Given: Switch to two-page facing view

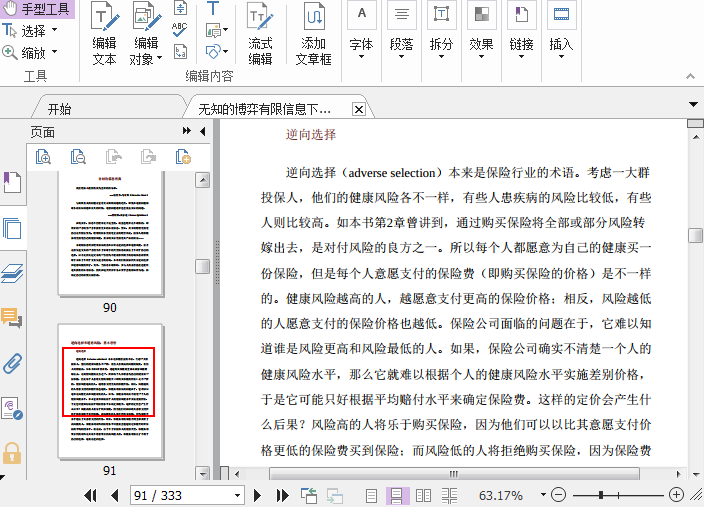Looking at the screenshot, I should coord(423,495).
